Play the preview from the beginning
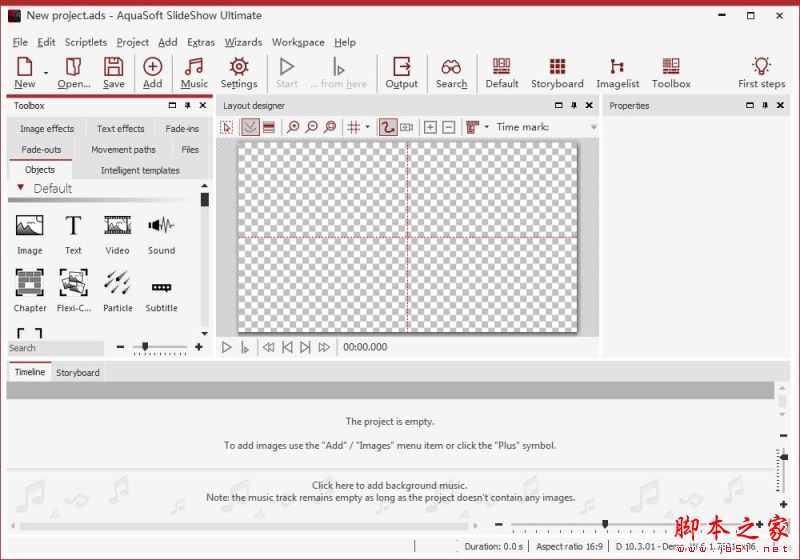 click(227, 347)
